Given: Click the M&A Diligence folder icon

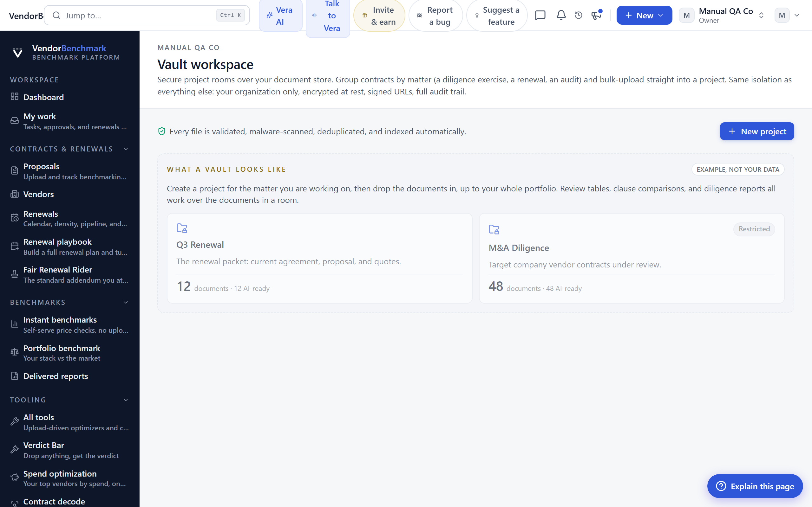Looking at the screenshot, I should click(494, 229).
